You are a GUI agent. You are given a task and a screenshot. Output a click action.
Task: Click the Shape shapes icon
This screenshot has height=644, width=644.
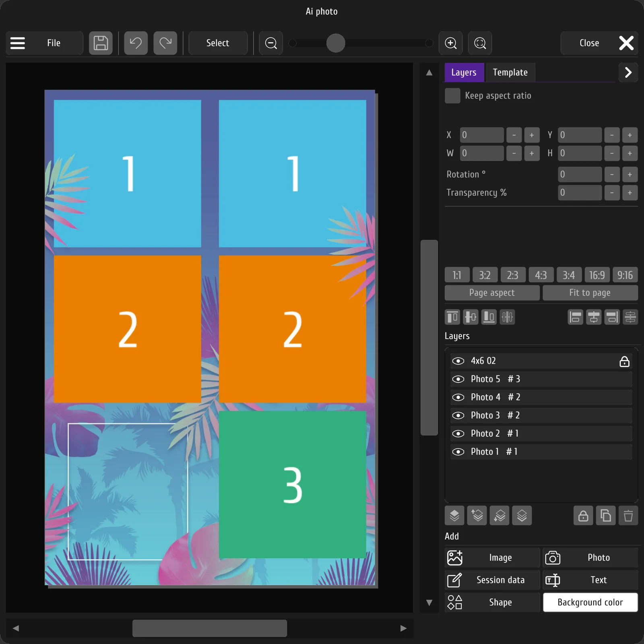click(455, 602)
